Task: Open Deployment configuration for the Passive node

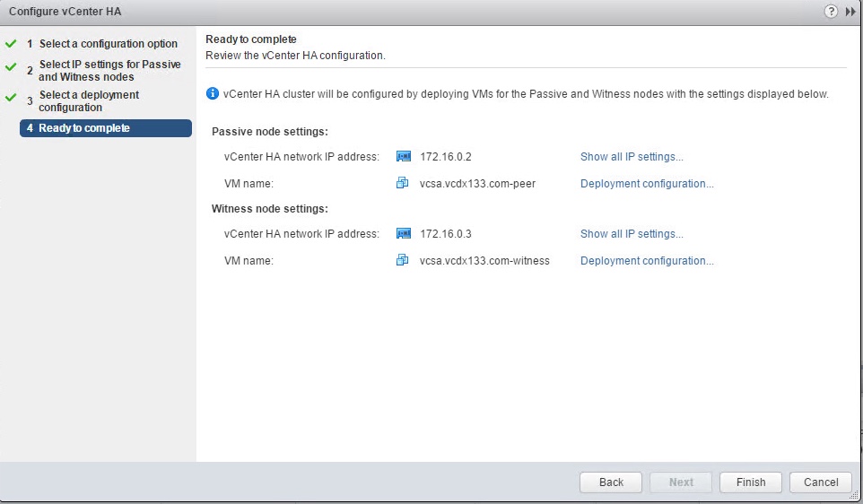Action: tap(647, 184)
